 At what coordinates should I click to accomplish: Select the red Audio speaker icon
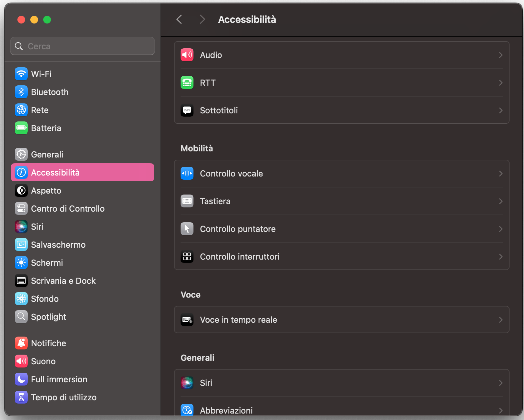(x=187, y=55)
